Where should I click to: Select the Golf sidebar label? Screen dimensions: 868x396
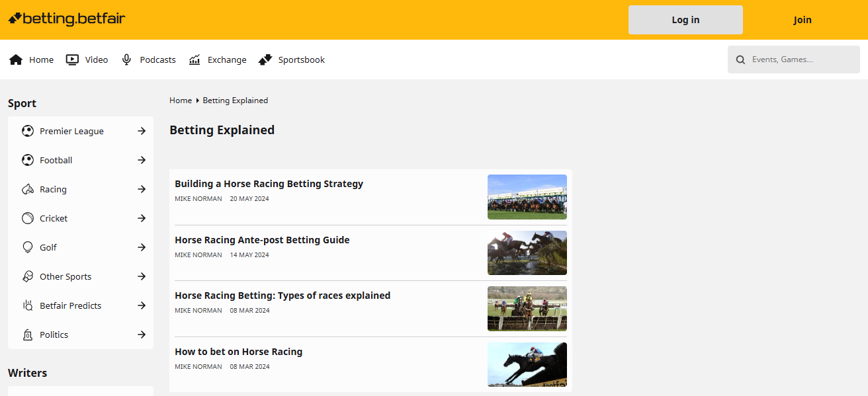point(48,247)
